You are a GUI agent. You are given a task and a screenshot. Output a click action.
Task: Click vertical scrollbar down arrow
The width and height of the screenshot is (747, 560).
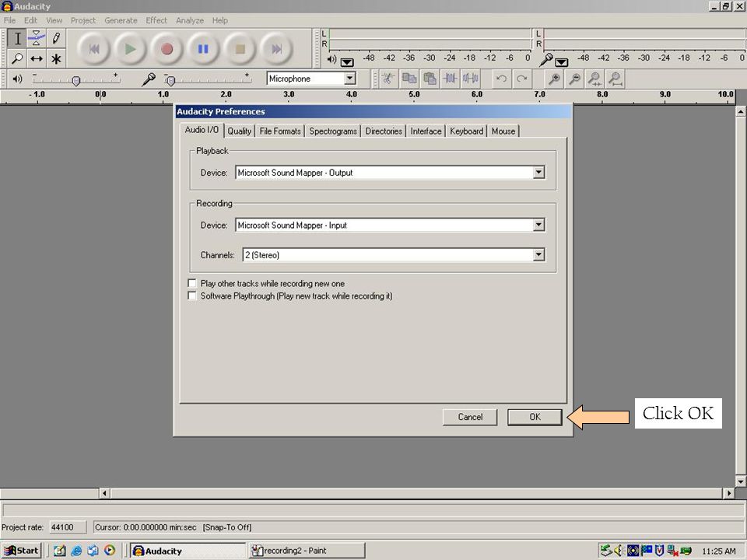[740, 481]
